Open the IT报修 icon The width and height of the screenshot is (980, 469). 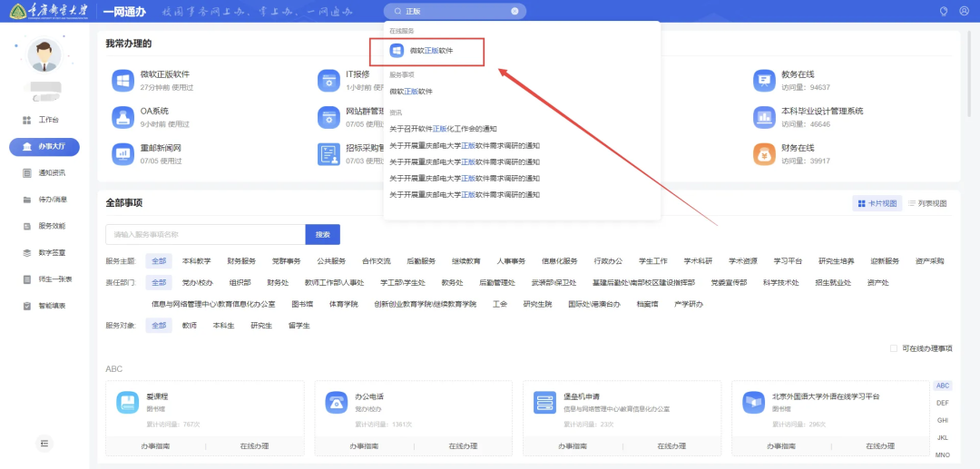click(x=328, y=81)
